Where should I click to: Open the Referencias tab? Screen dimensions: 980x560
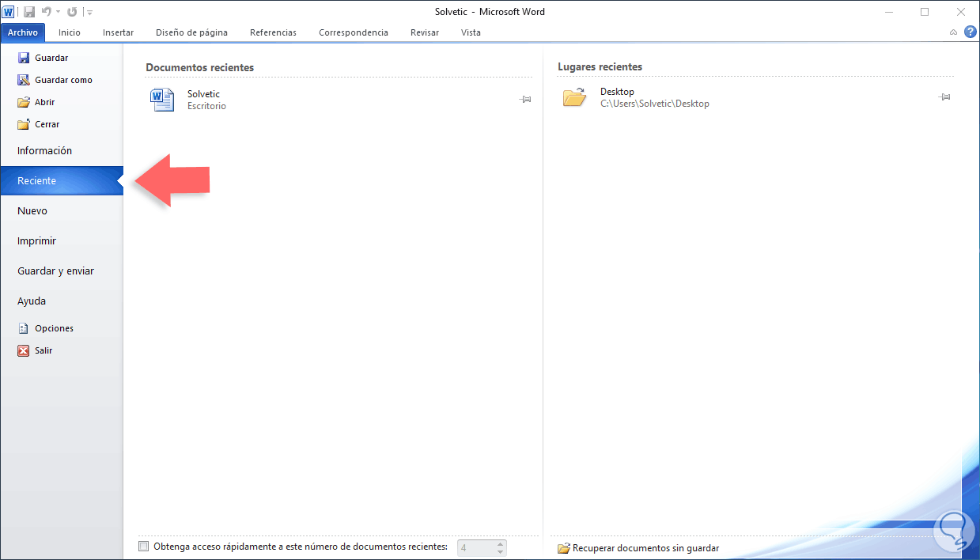(x=273, y=32)
